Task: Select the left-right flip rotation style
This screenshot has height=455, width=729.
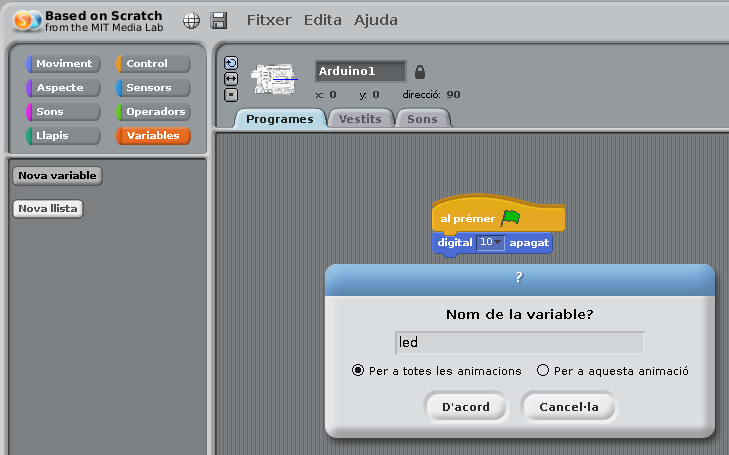Action: pos(231,79)
